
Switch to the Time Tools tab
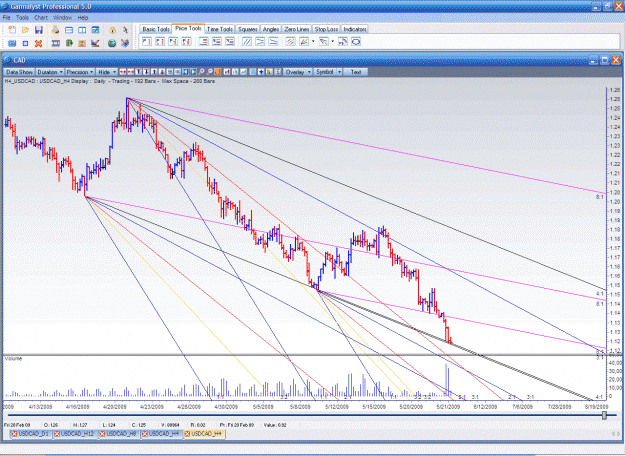click(220, 29)
